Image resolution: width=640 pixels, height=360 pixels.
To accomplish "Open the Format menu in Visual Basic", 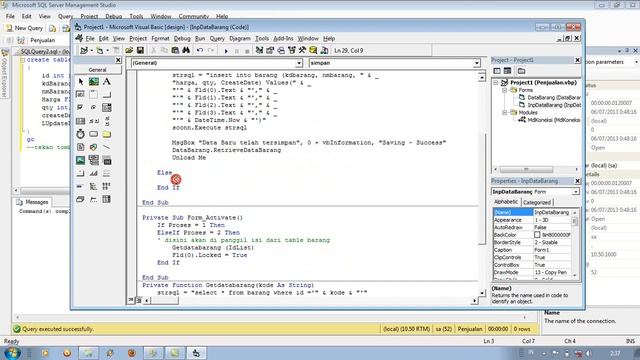I will click(160, 38).
